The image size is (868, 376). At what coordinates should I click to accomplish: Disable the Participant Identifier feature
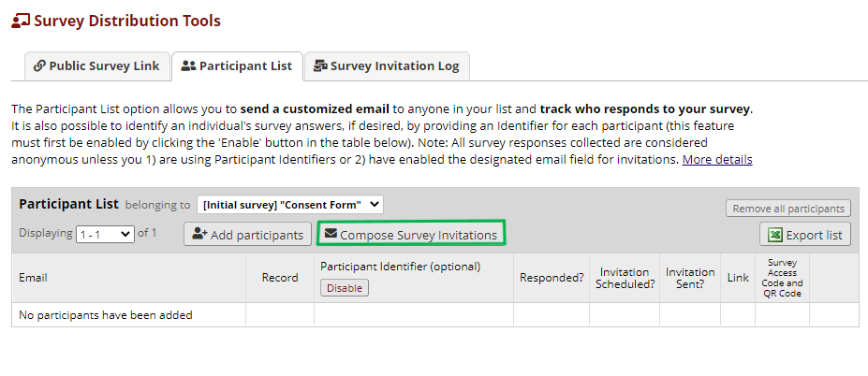[x=344, y=288]
